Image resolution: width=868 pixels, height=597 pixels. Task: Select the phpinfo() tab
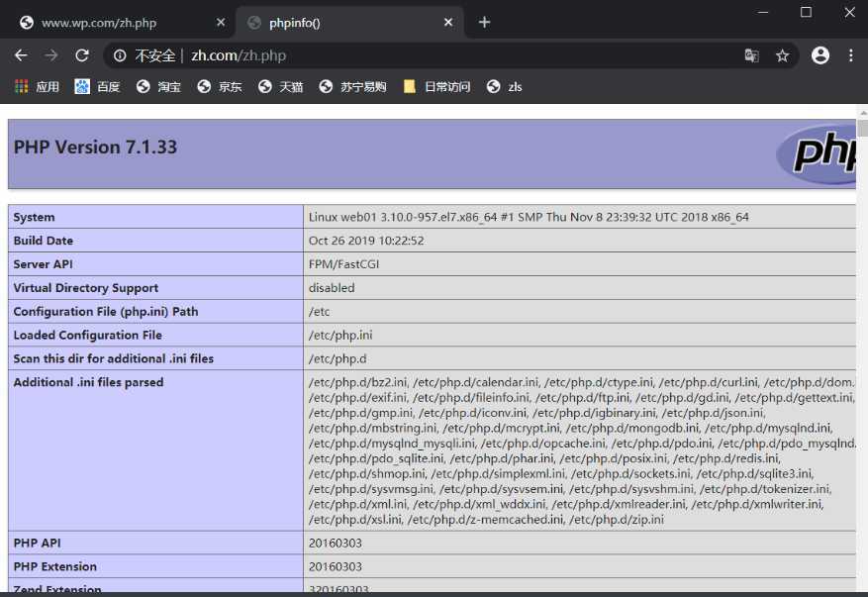349,23
